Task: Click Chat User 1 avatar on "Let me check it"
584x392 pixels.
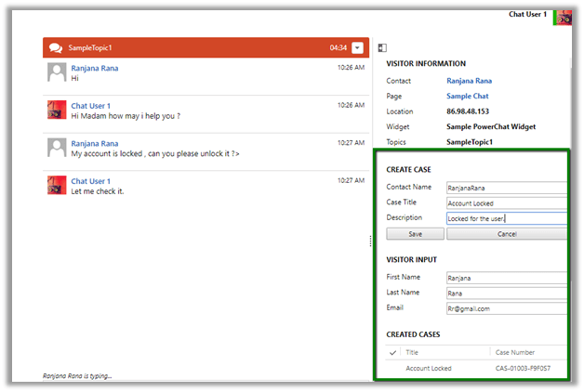Action: click(57, 185)
